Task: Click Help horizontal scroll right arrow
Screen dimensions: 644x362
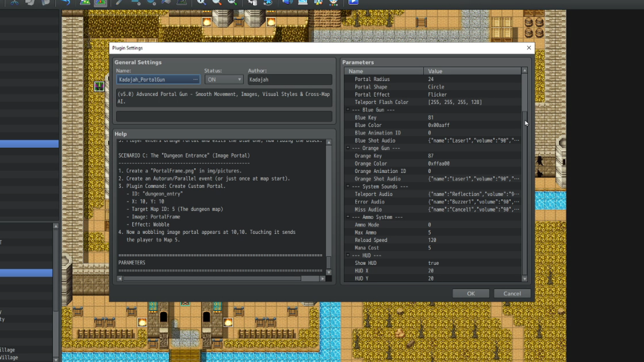Action: pos(323,279)
